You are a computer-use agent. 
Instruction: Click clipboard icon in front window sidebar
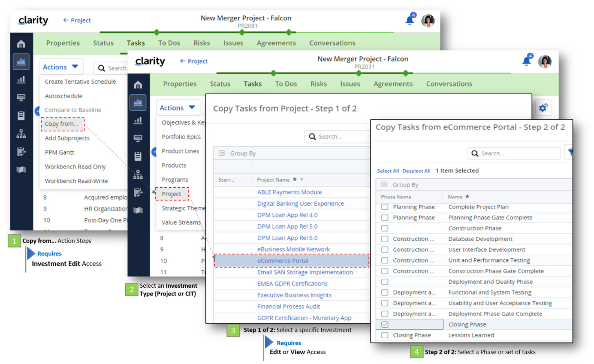(x=138, y=156)
